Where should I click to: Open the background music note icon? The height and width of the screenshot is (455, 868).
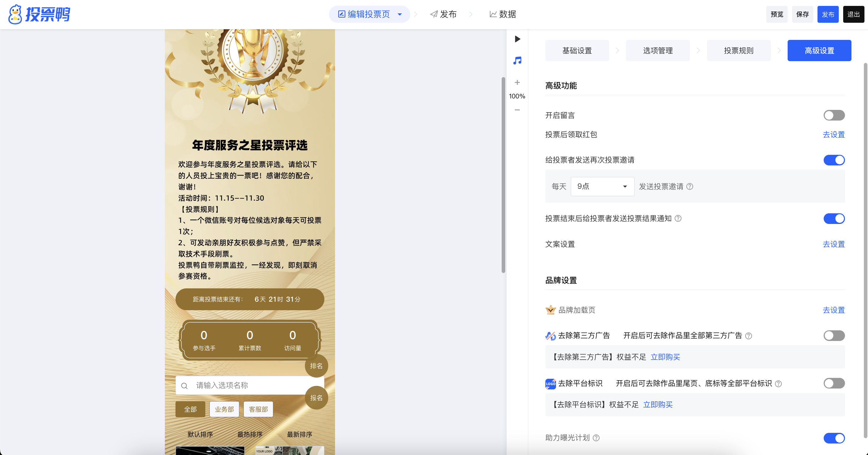click(517, 61)
